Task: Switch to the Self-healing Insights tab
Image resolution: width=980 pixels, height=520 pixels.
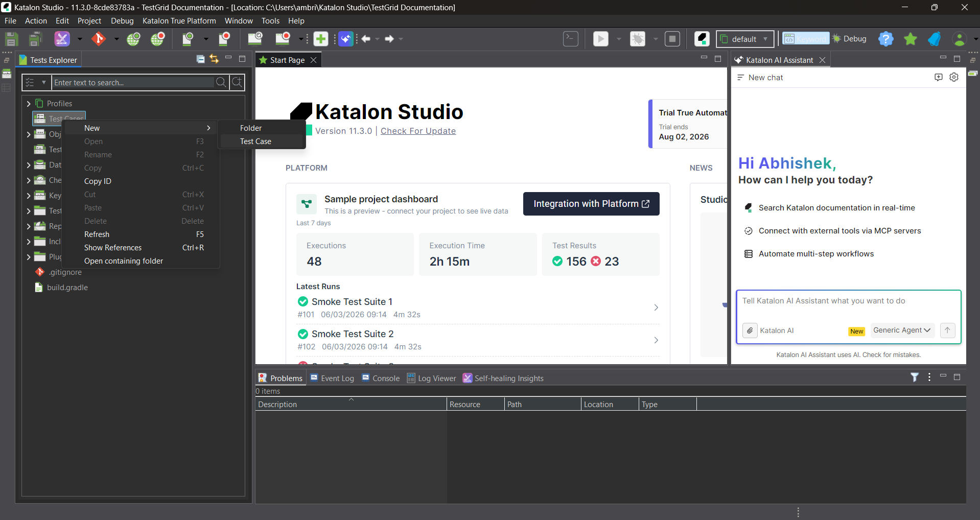Action: [x=503, y=379]
